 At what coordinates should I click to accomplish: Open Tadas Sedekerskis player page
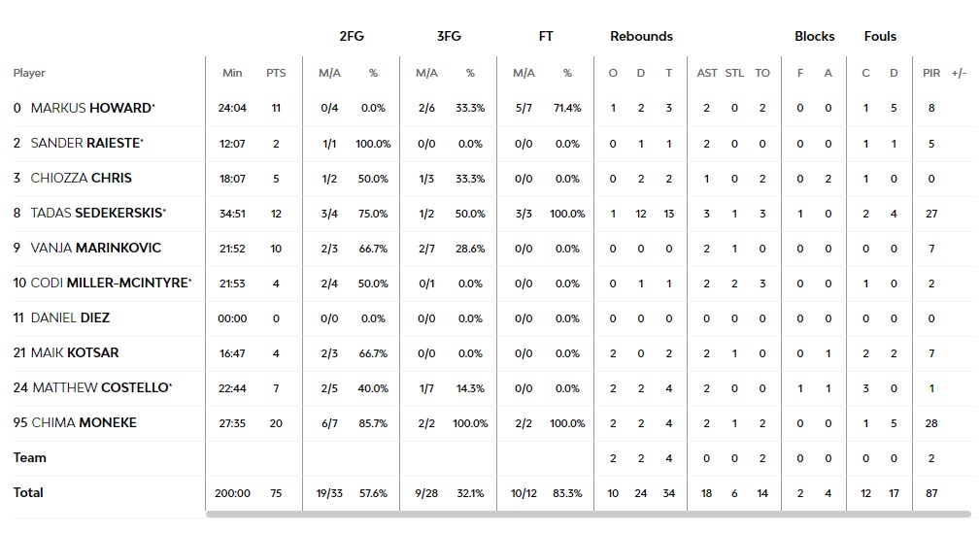click(96, 213)
